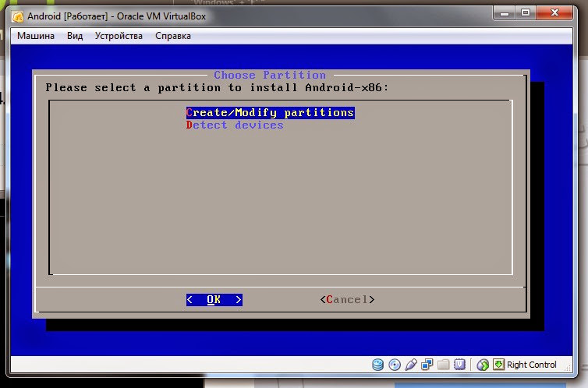Select Create/Modify partitions option
Image resolution: width=588 pixels, height=388 pixels.
270,113
